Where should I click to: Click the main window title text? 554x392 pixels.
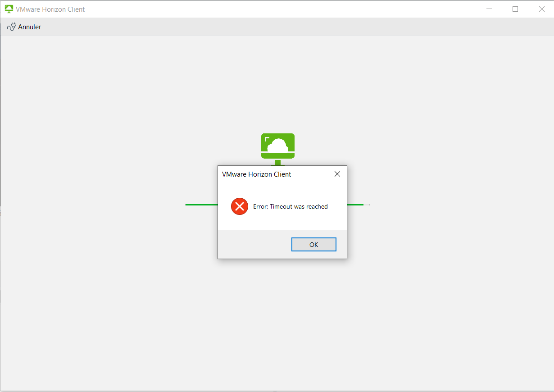50,9
